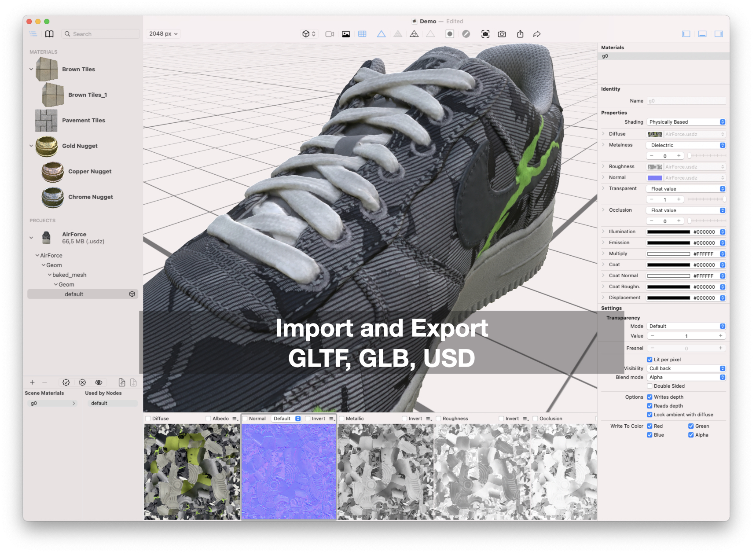Adjust the Metalness slider

707,156
